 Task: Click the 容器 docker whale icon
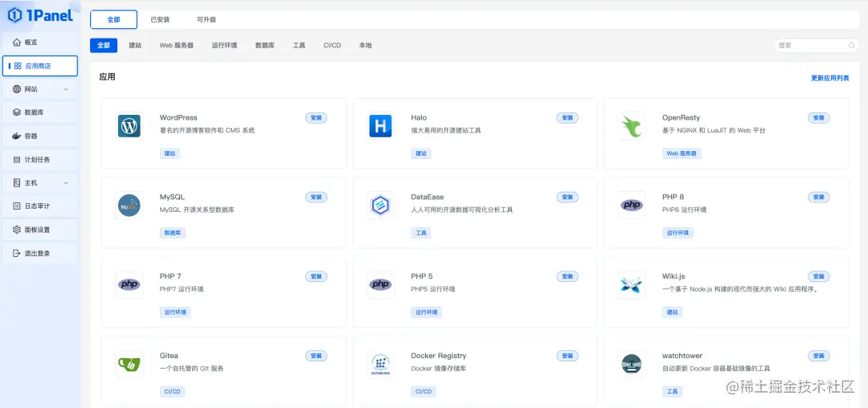point(17,136)
